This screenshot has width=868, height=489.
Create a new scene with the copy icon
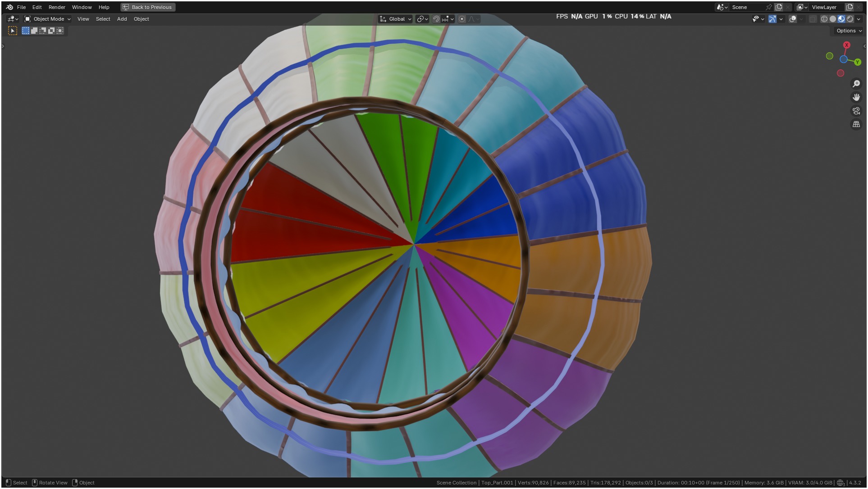click(x=778, y=7)
